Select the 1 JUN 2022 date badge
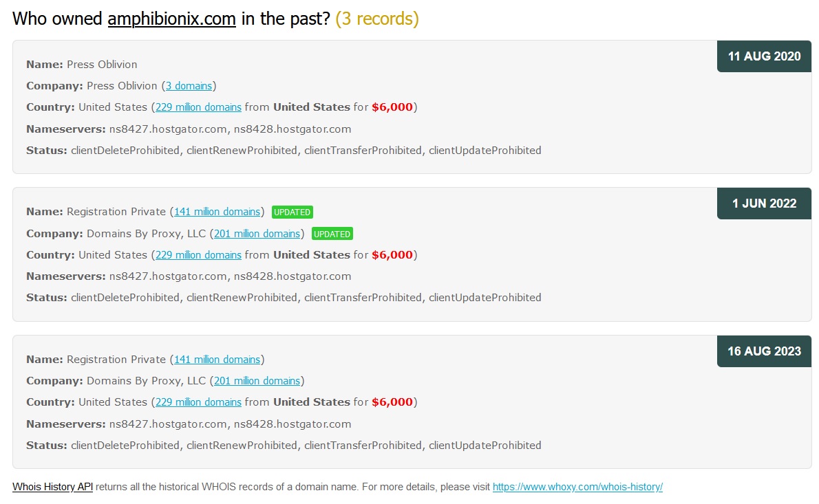This screenshot has width=819, height=504. point(764,204)
